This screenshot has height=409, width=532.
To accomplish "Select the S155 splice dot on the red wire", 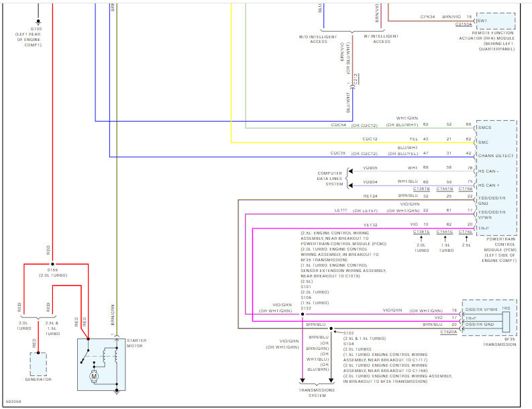I will click(52, 264).
